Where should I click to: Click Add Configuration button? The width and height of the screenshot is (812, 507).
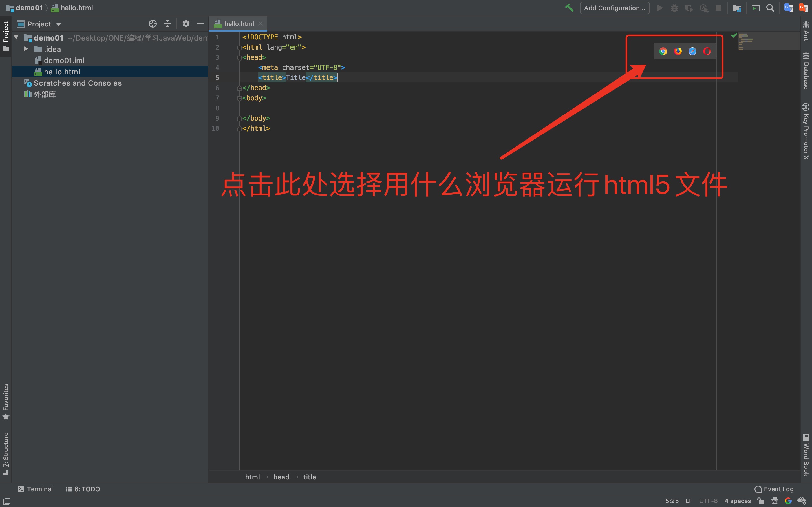coord(614,8)
